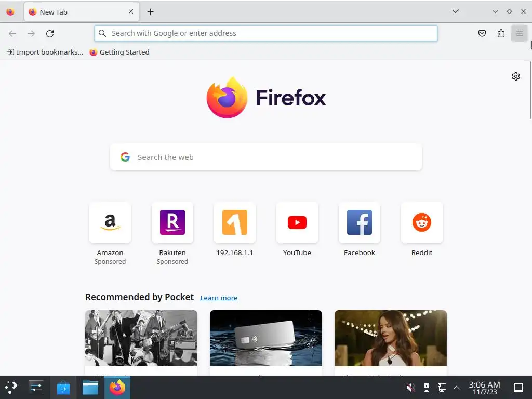Click the page vertical scrollbar
The height and width of the screenshot is (399, 532).
coord(530,90)
